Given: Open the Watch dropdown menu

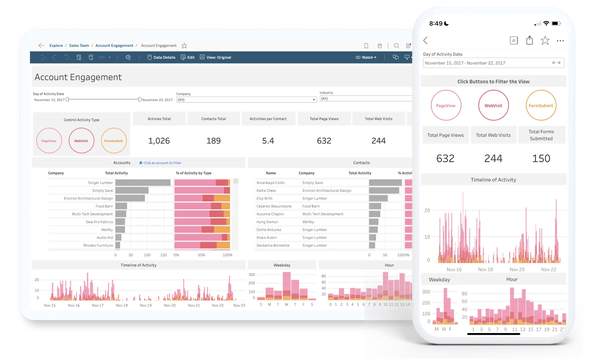Looking at the screenshot, I should [x=366, y=58].
